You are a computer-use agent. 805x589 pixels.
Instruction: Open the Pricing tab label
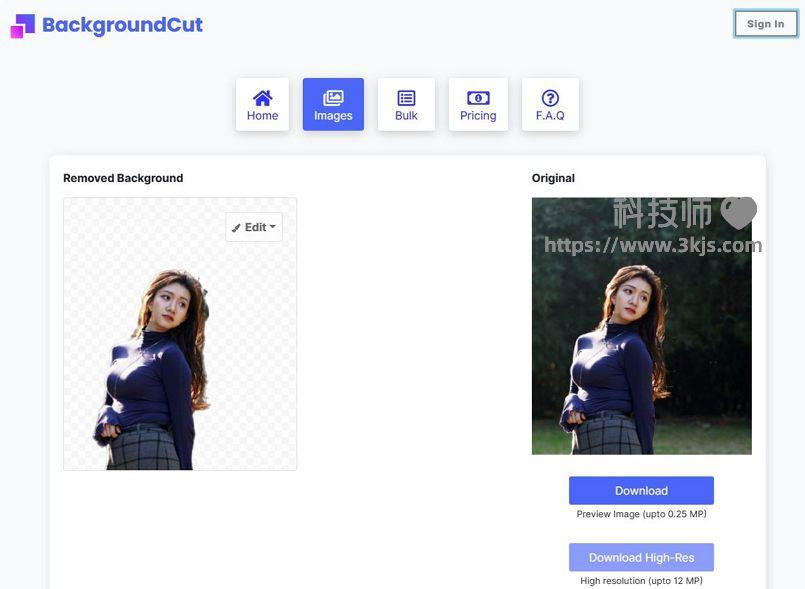point(478,116)
